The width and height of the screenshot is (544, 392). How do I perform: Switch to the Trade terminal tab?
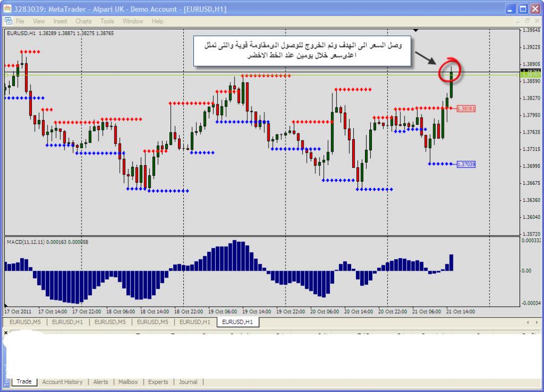[x=24, y=381]
